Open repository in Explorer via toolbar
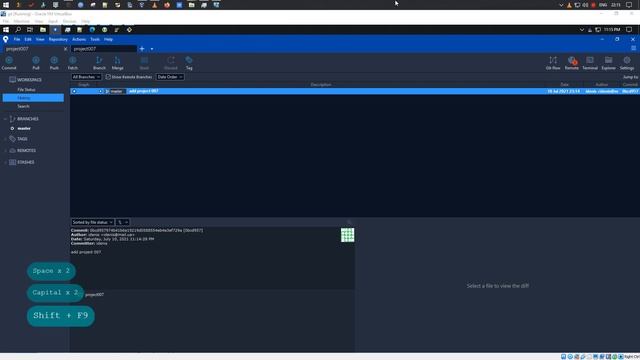The height and width of the screenshot is (360, 640). (x=608, y=63)
